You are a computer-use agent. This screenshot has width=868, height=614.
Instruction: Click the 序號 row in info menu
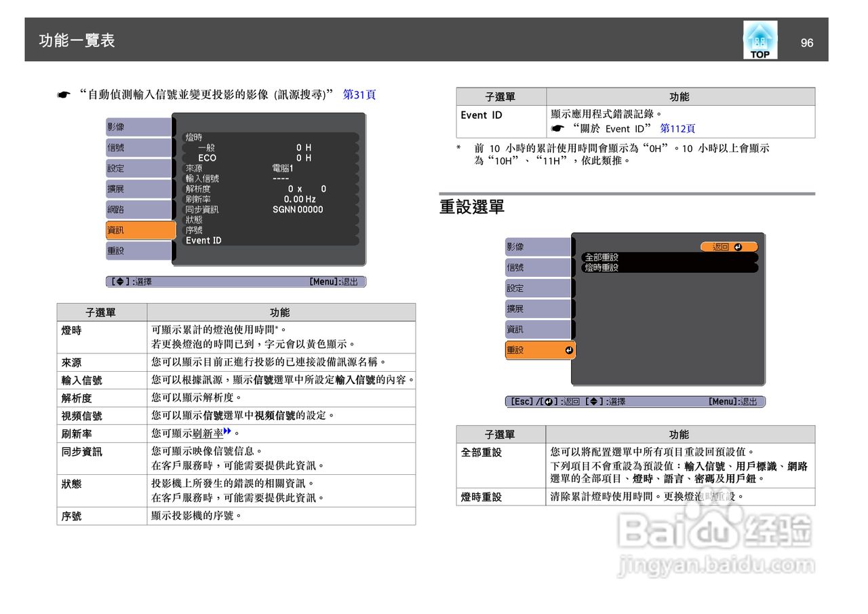(x=271, y=230)
